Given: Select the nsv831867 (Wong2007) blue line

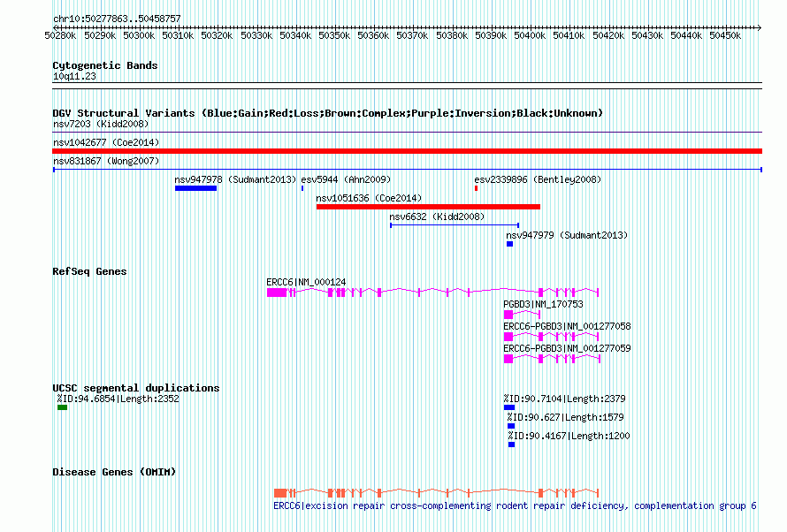Looking at the screenshot, I should (407, 170).
